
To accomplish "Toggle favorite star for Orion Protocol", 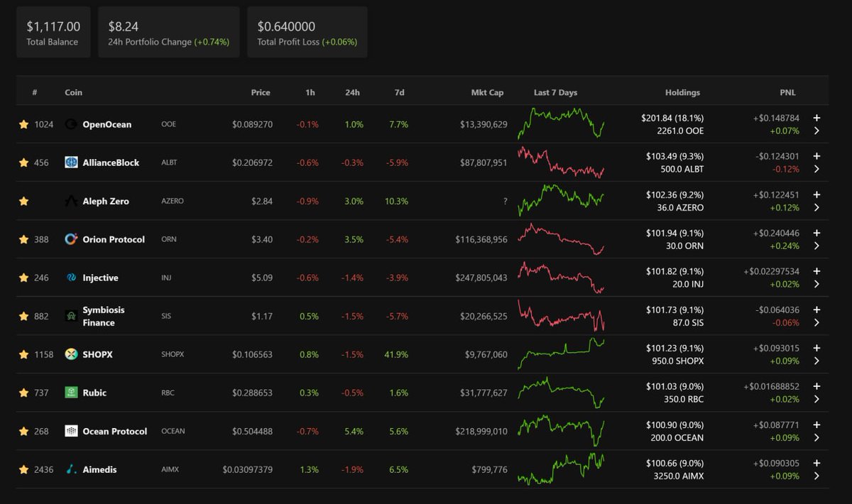I will point(23,239).
